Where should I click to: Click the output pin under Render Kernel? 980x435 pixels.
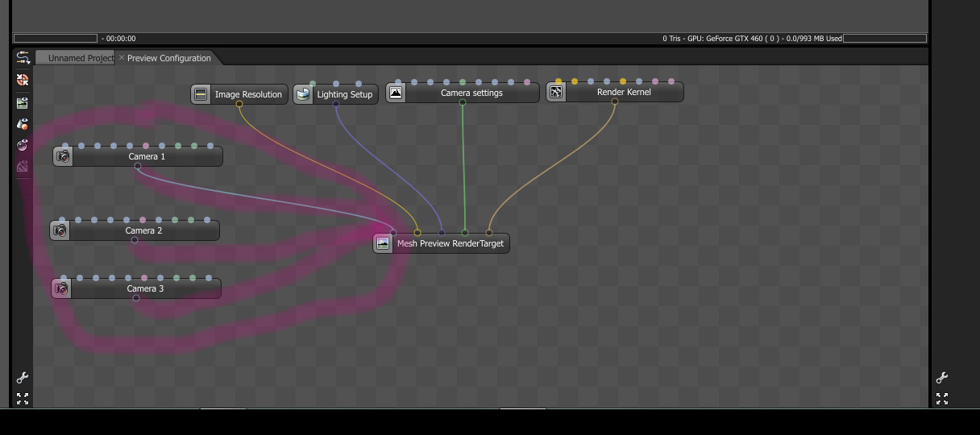click(615, 101)
